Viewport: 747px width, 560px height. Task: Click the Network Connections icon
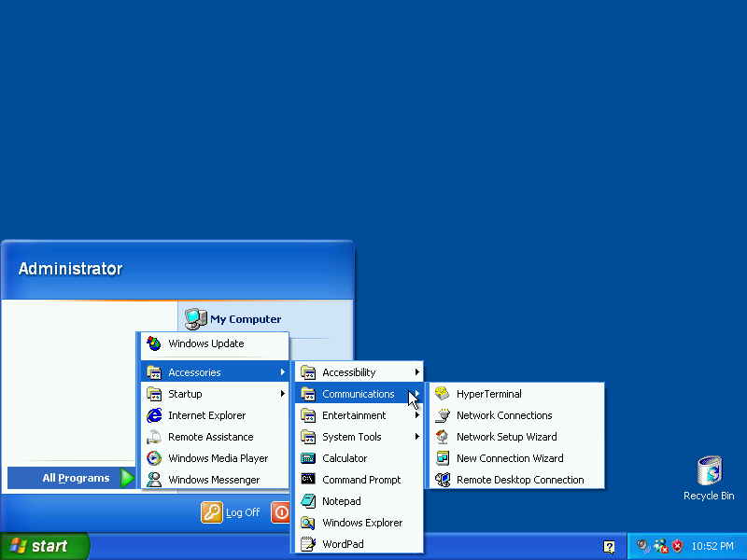click(442, 415)
